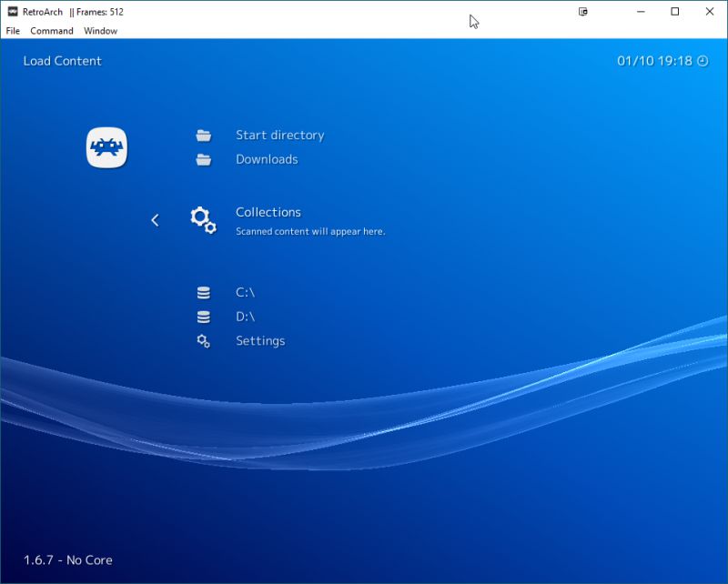Open the Start directory folder icon

point(202,135)
